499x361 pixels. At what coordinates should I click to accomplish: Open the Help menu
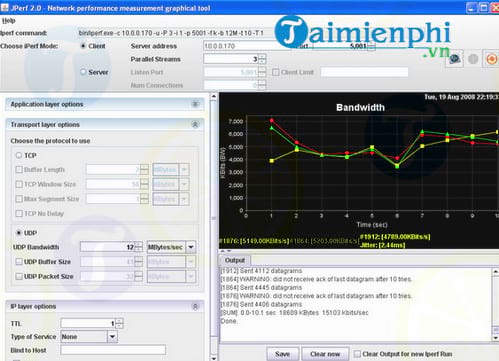pyautogui.click(x=9, y=21)
